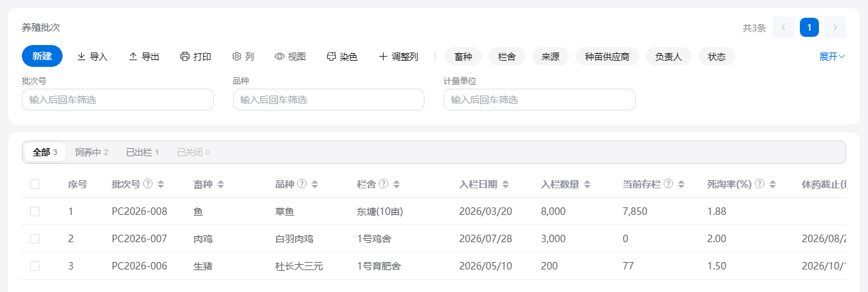Check the row PC2026-007 checkbox
The height and width of the screenshot is (292, 868).
(x=35, y=239)
